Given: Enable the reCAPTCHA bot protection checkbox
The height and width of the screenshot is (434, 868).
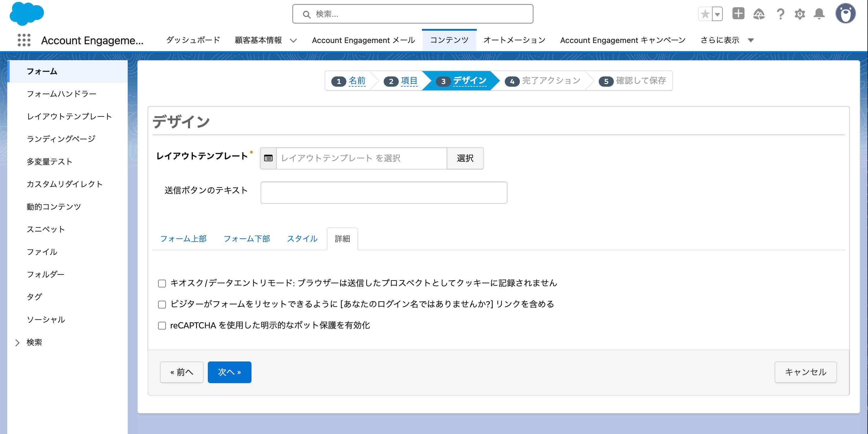Looking at the screenshot, I should click(x=162, y=326).
